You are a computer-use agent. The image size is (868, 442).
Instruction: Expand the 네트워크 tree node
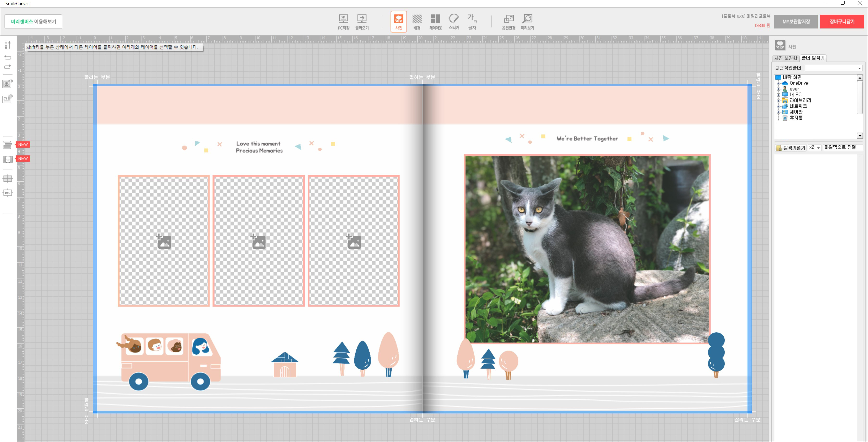pos(778,106)
